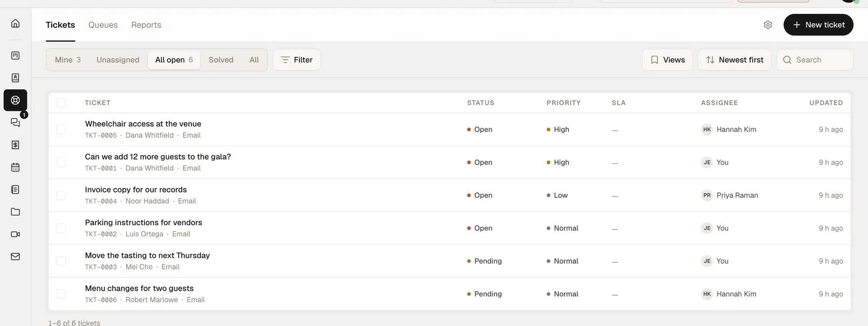Go to the Home icon in sidebar
Image resolution: width=868 pixels, height=326 pixels.
pyautogui.click(x=15, y=23)
